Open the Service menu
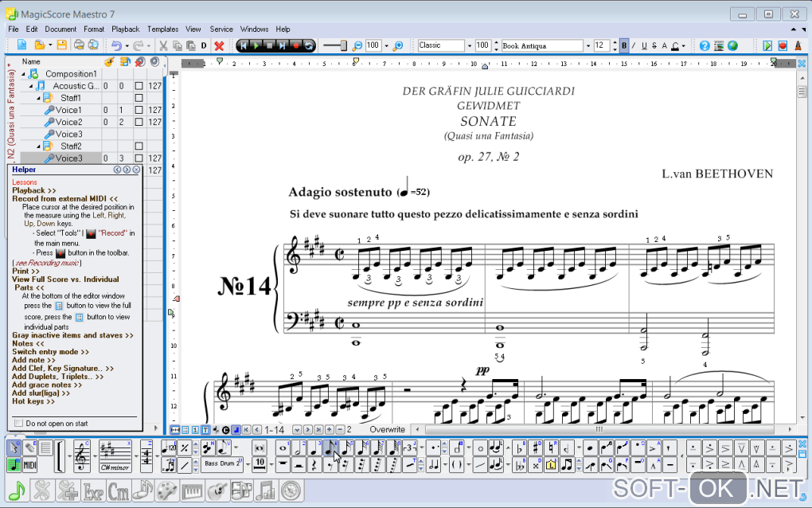The image size is (812, 508). coord(221,29)
